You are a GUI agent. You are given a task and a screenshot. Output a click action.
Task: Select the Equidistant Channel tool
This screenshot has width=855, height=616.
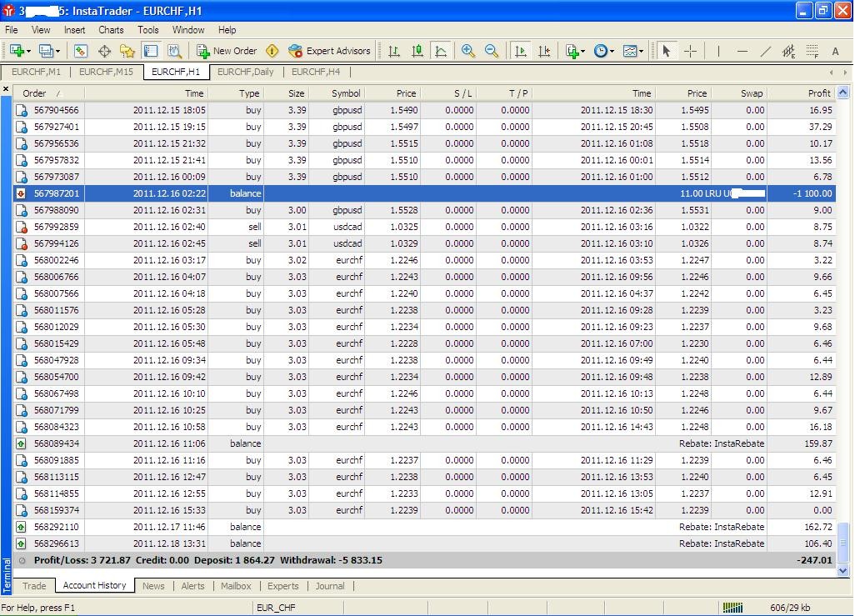coord(788,51)
